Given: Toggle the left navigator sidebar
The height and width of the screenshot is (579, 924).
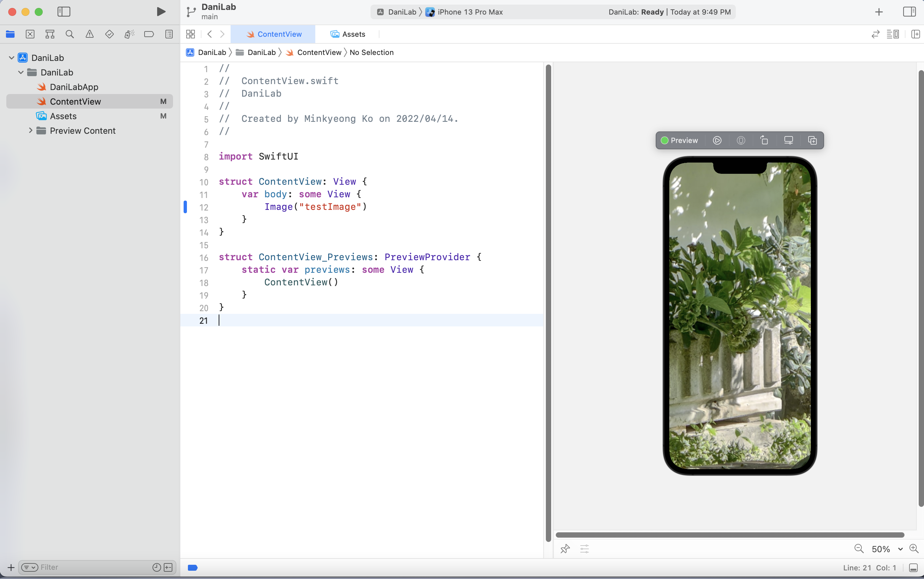Looking at the screenshot, I should pos(64,12).
